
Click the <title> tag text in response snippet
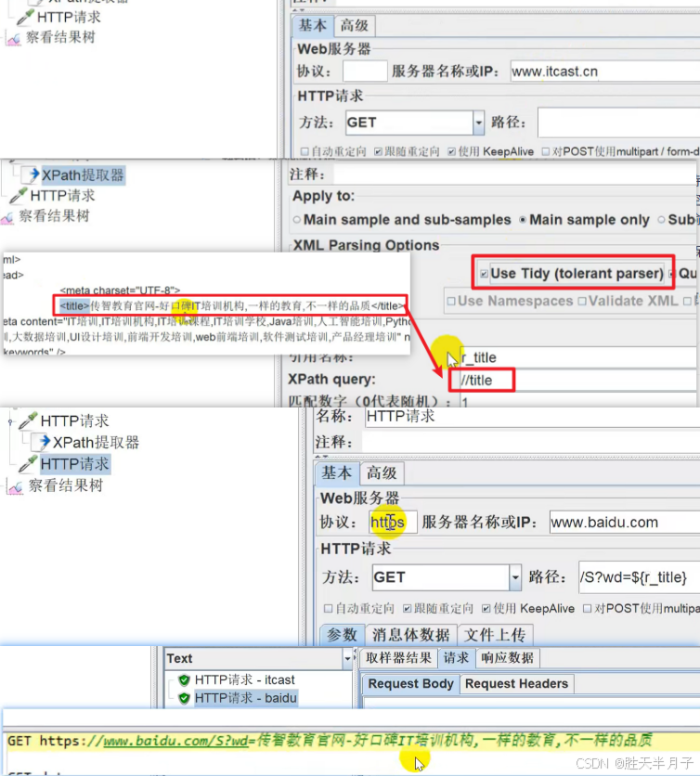tap(74, 305)
